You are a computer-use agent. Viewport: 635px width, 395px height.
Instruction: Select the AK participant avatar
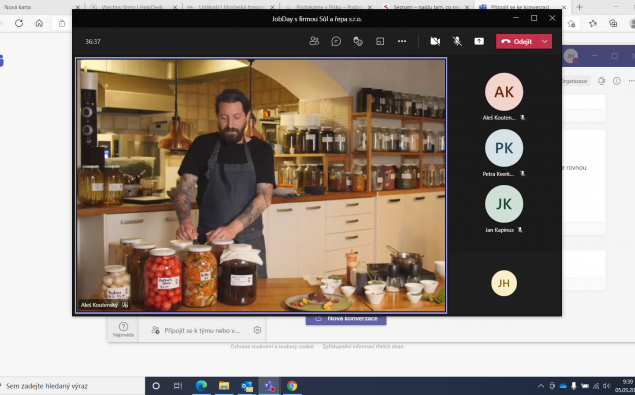tap(504, 92)
